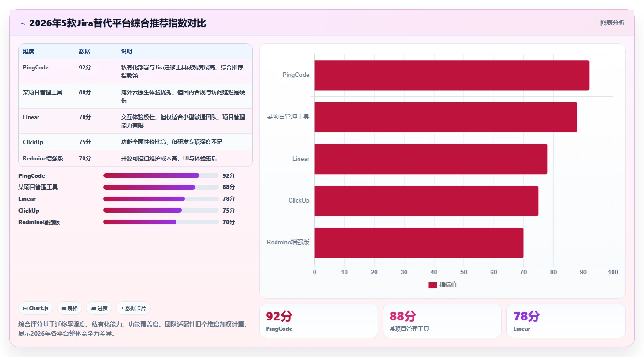Click the 75分 cell in the table
This screenshot has height=357, width=644.
pyautogui.click(x=85, y=142)
